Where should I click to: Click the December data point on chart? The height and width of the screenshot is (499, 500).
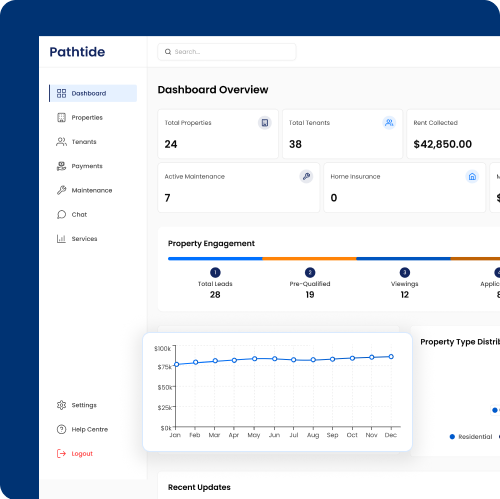(391, 357)
